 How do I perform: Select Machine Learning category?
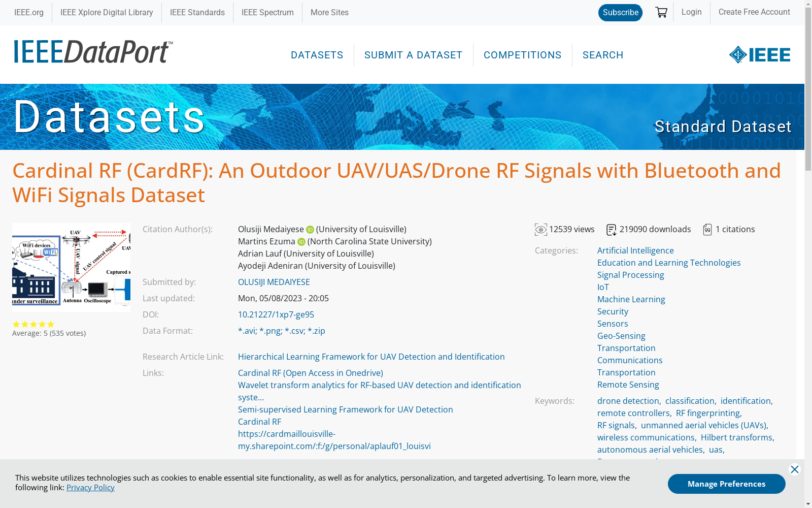pos(631,299)
